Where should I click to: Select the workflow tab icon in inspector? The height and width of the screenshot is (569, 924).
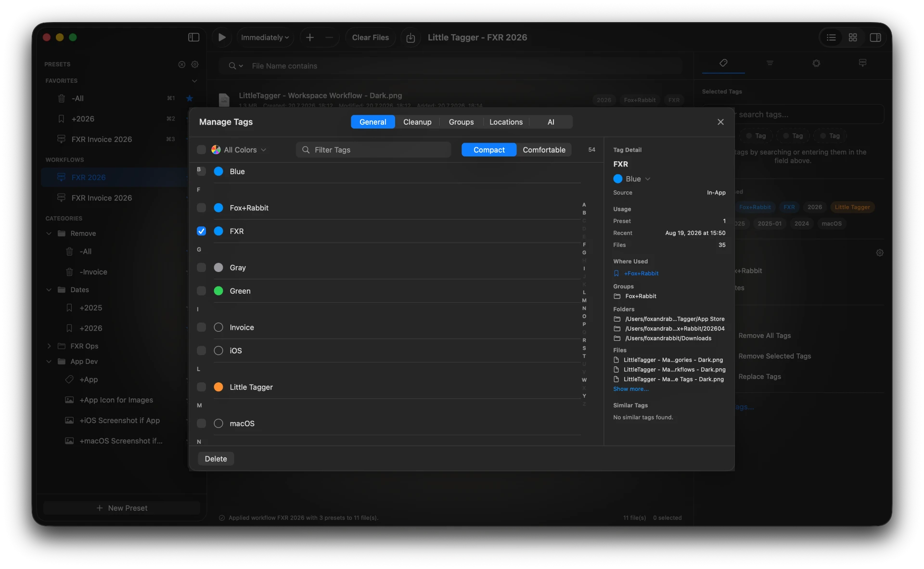coord(862,63)
